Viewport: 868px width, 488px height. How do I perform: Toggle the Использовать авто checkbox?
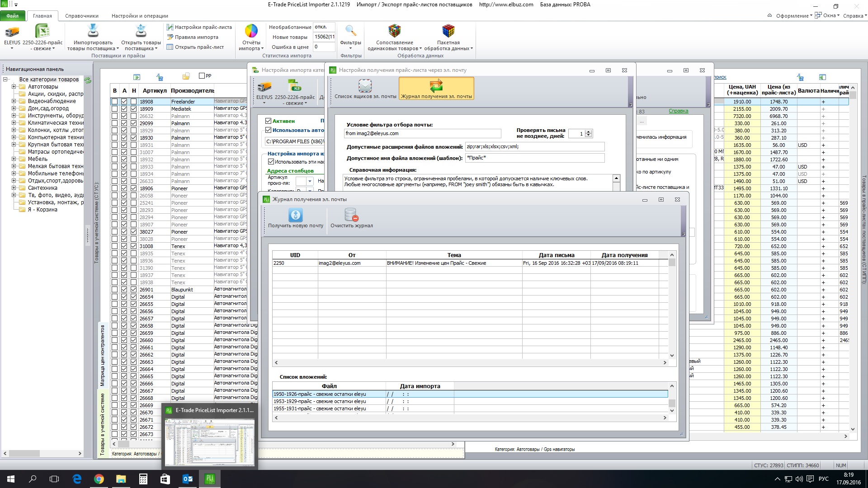pyautogui.click(x=268, y=130)
